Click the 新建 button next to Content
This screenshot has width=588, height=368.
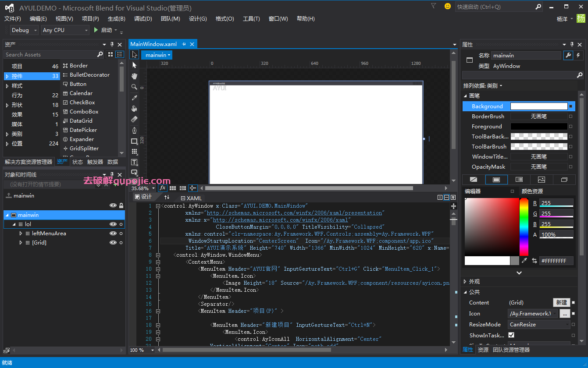562,303
